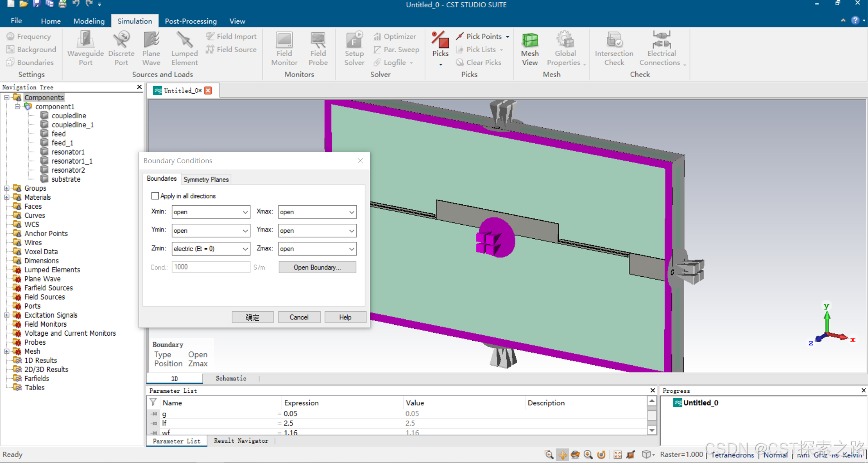Expand the Groups tree node
Viewport: 868px width, 463px height.
click(7, 188)
